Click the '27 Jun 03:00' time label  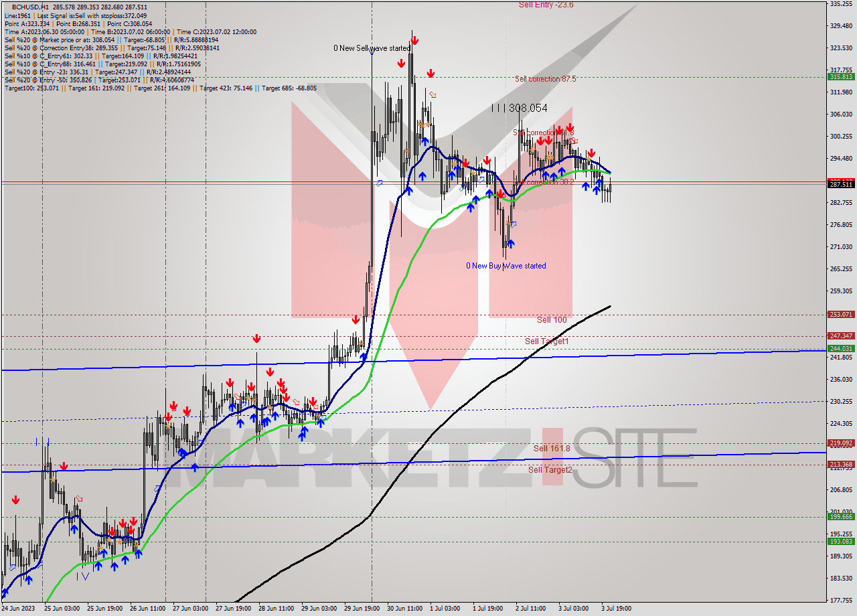click(190, 609)
